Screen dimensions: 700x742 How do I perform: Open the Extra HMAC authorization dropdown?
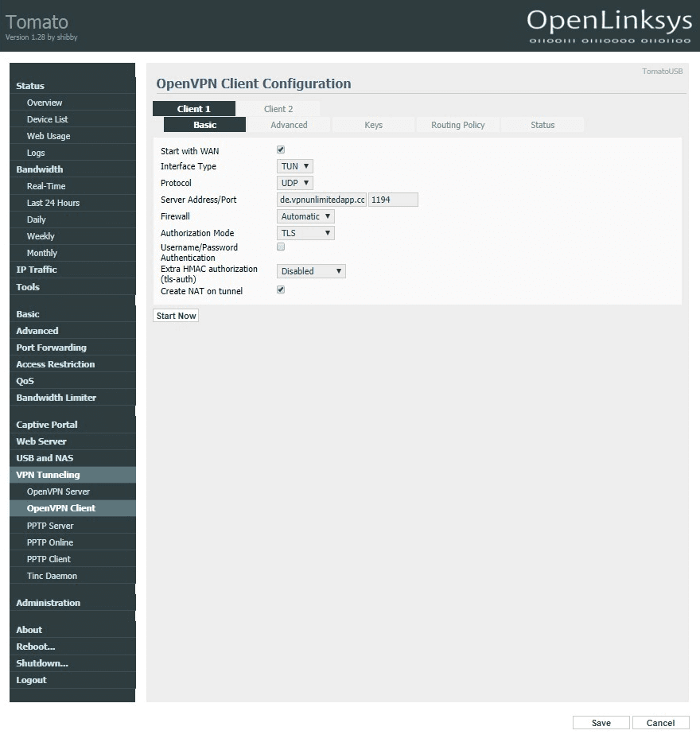coord(310,270)
